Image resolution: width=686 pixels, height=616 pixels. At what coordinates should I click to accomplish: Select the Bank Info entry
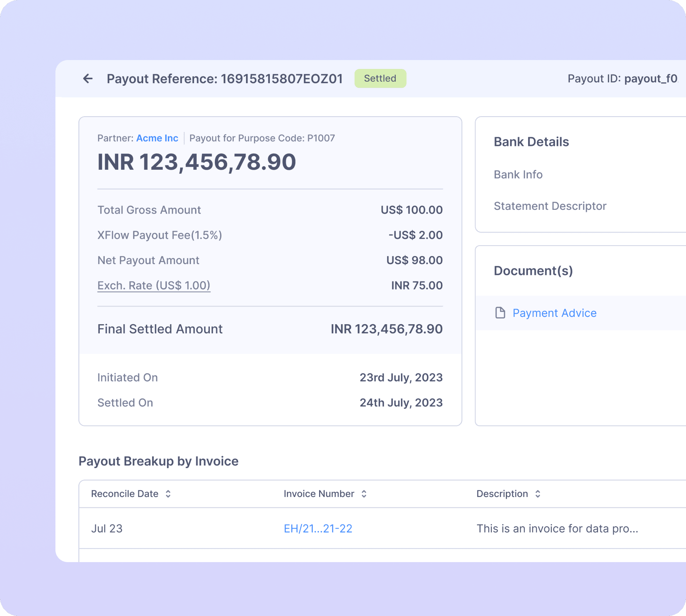tap(518, 174)
